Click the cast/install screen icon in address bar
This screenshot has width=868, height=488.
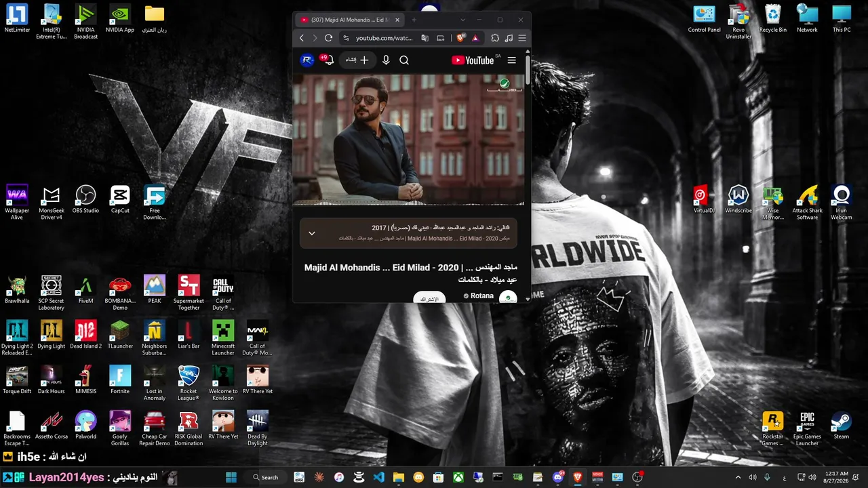[x=440, y=38]
